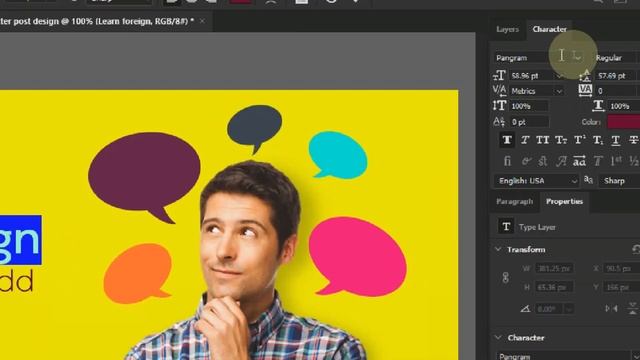Click the 57.69 pt leading field

tap(616, 76)
